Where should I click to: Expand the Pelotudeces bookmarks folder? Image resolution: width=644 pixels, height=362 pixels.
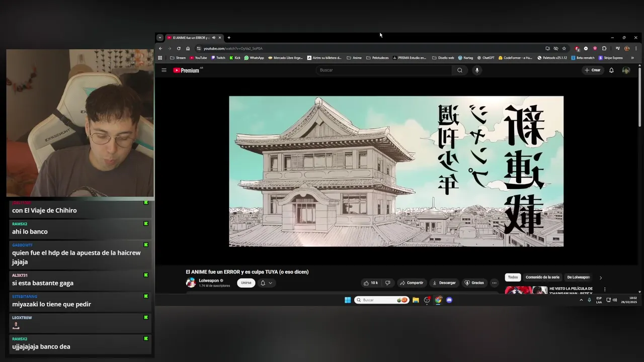(377, 58)
